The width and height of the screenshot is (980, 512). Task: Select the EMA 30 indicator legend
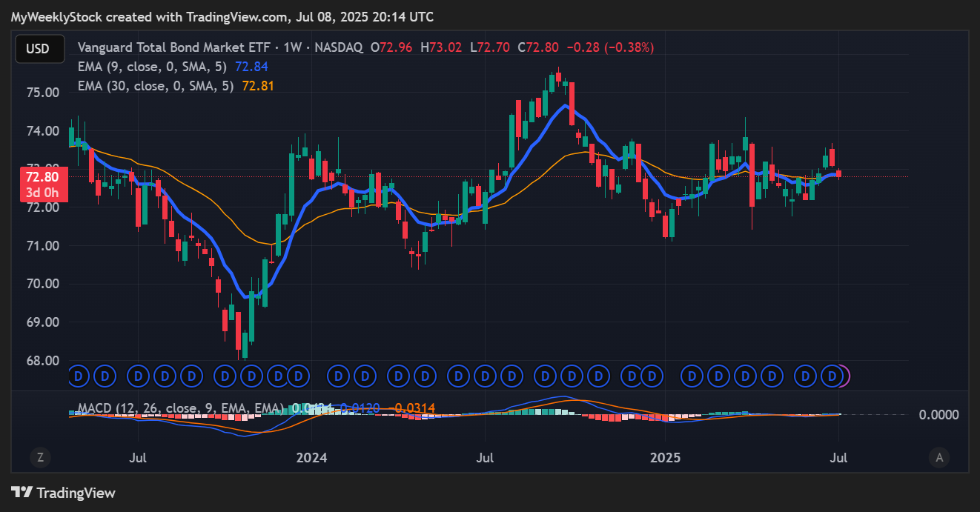156,86
